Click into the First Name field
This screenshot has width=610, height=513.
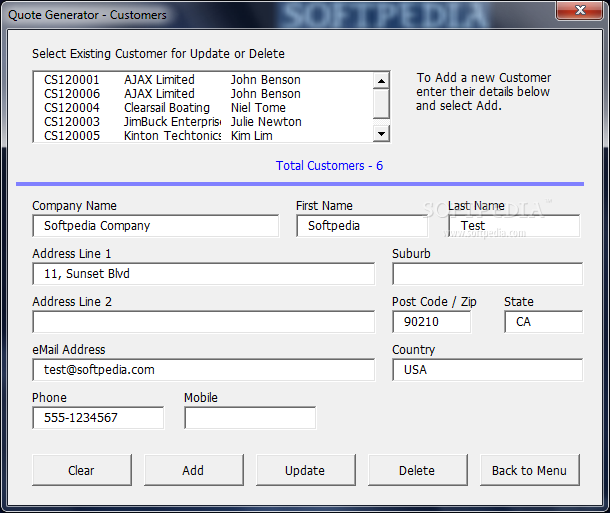coord(362,226)
